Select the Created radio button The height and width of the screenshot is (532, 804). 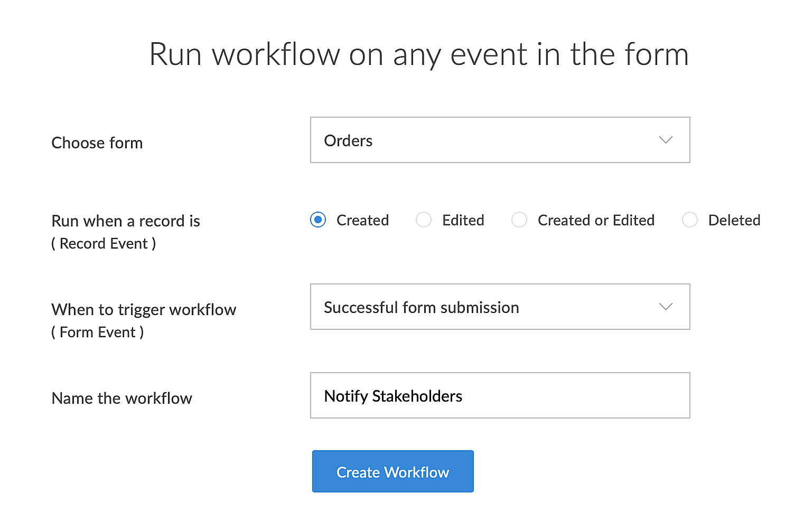[x=318, y=220]
